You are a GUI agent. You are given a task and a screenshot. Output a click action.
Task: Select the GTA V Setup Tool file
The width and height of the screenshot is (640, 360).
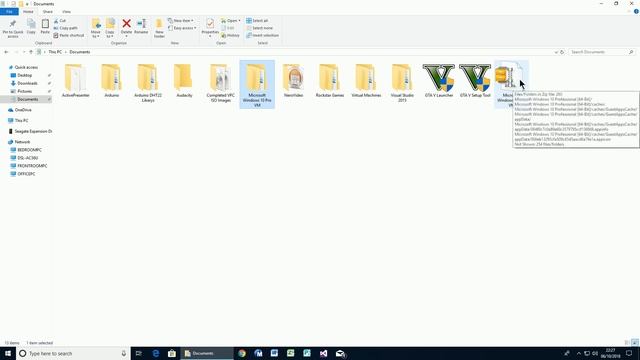475,81
